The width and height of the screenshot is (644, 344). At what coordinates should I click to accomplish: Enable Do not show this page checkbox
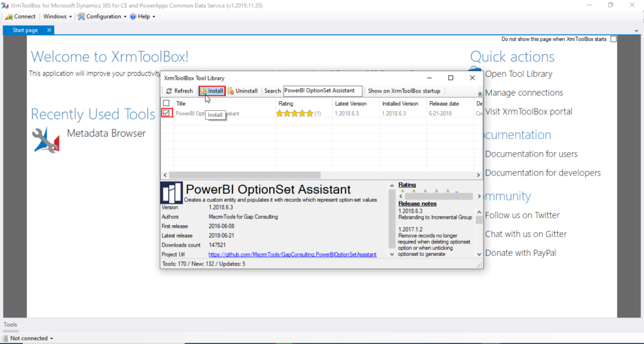(x=614, y=39)
